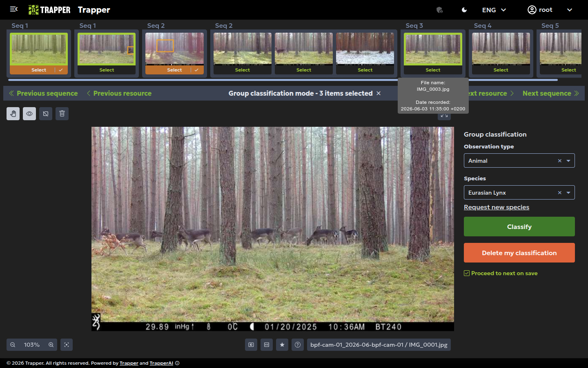Go to Next resource
The image size is (588, 368).
pyautogui.click(x=488, y=93)
